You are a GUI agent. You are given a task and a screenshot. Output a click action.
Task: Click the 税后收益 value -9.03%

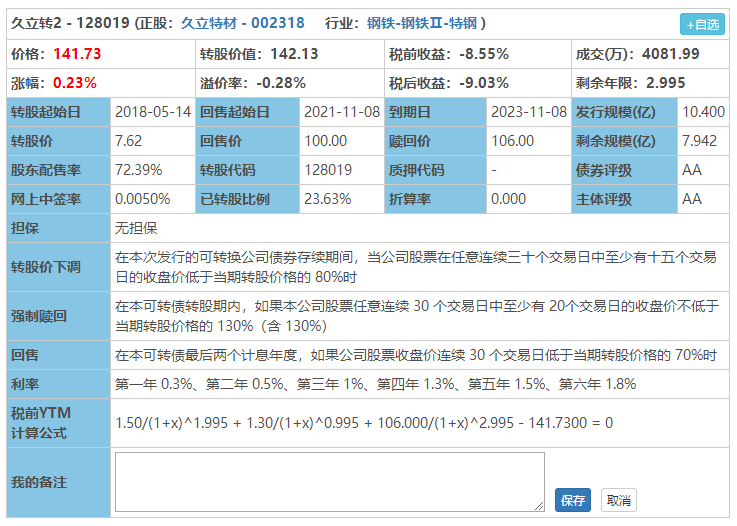click(x=484, y=83)
